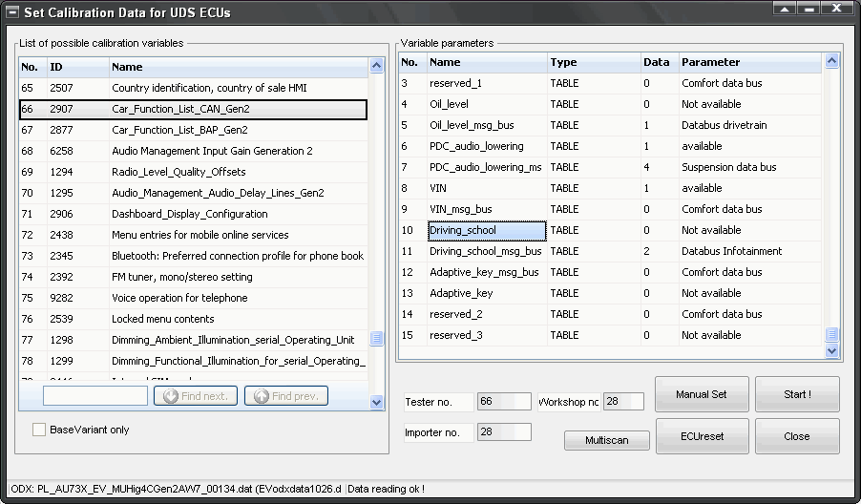The width and height of the screenshot is (861, 504).
Task: Open the window system menu icon
Action: [x=13, y=12]
